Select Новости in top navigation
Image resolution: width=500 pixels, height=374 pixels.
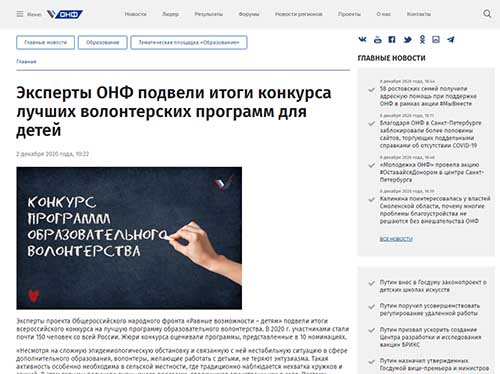(135, 14)
